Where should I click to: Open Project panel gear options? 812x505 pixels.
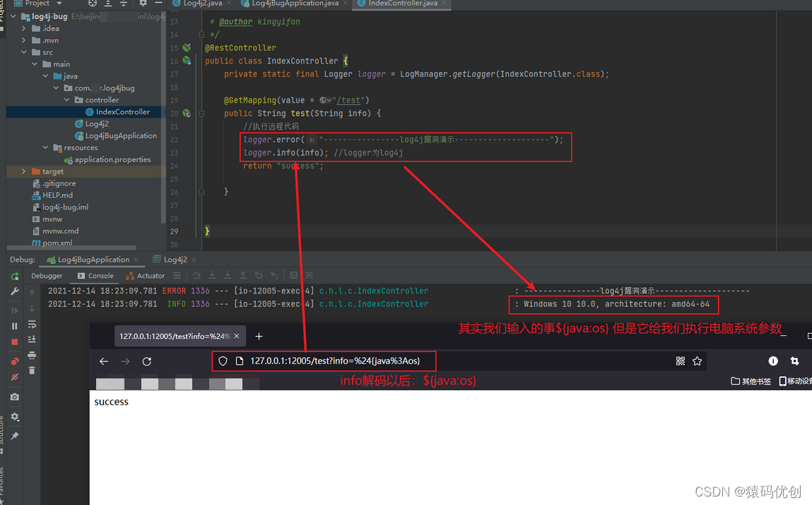143,3
